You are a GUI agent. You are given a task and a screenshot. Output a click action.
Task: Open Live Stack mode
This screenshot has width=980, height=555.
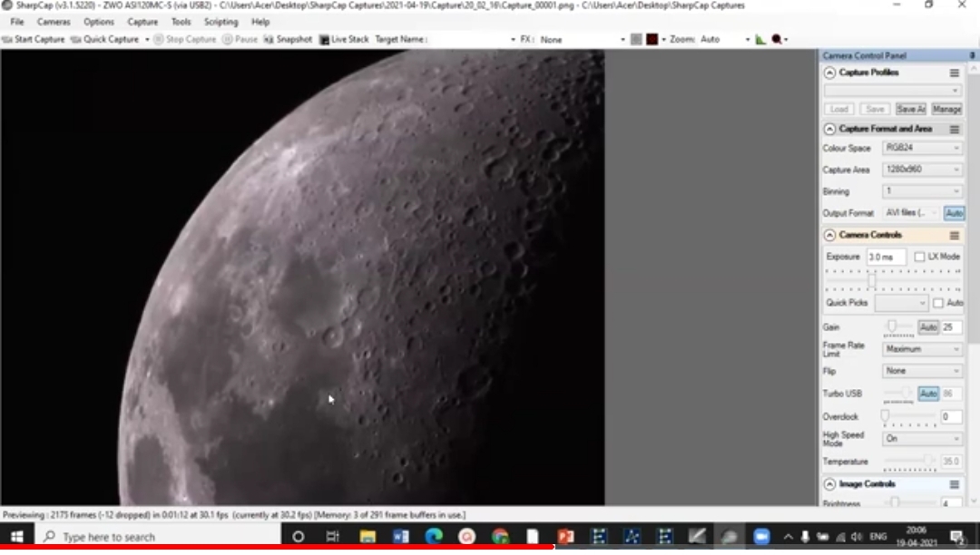[344, 39]
